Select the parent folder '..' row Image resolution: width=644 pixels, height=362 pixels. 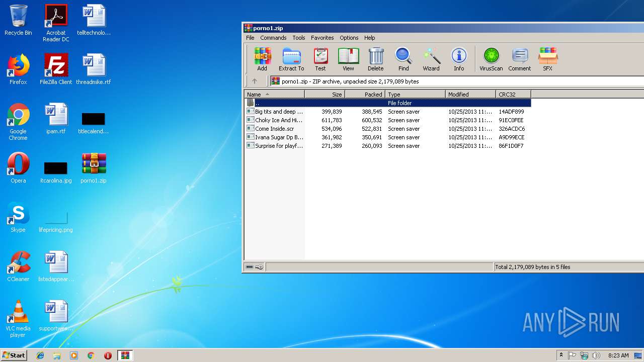(388, 103)
